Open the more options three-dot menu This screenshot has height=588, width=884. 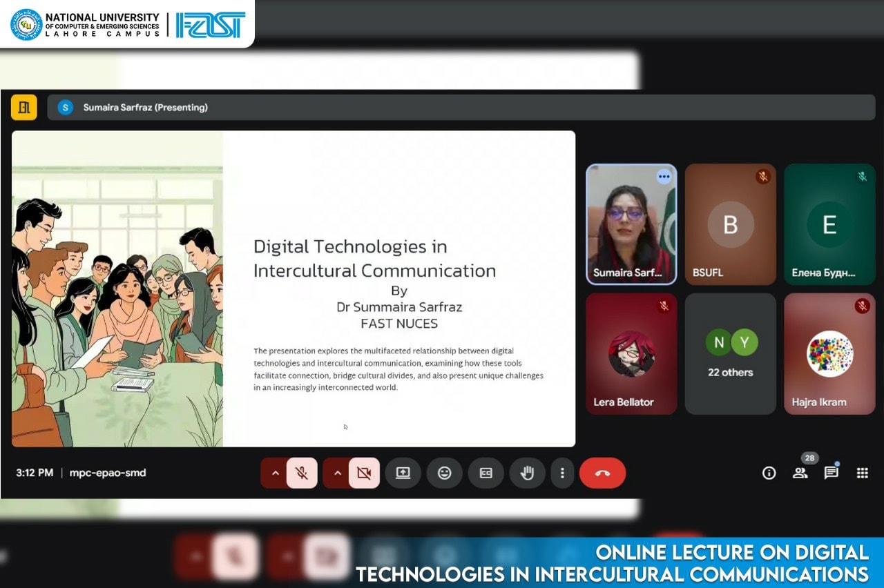tap(562, 473)
